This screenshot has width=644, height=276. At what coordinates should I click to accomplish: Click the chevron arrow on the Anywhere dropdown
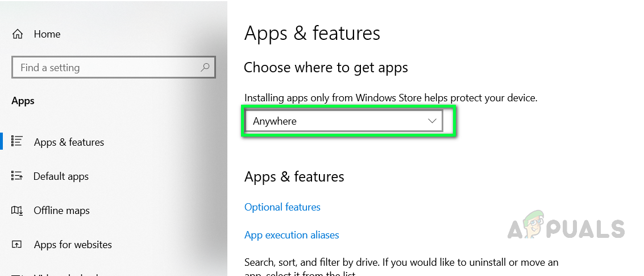tap(432, 121)
